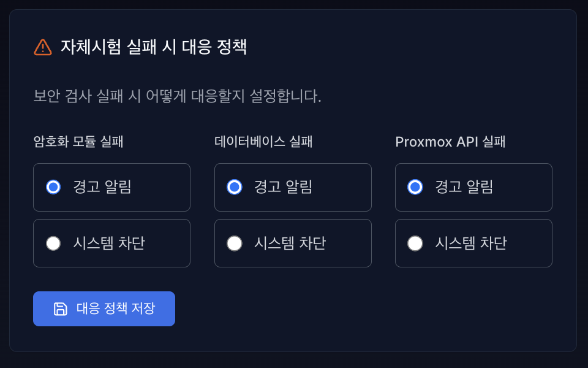Click the Proxmox API 실패 column label
The height and width of the screenshot is (368, 588).
(x=450, y=142)
